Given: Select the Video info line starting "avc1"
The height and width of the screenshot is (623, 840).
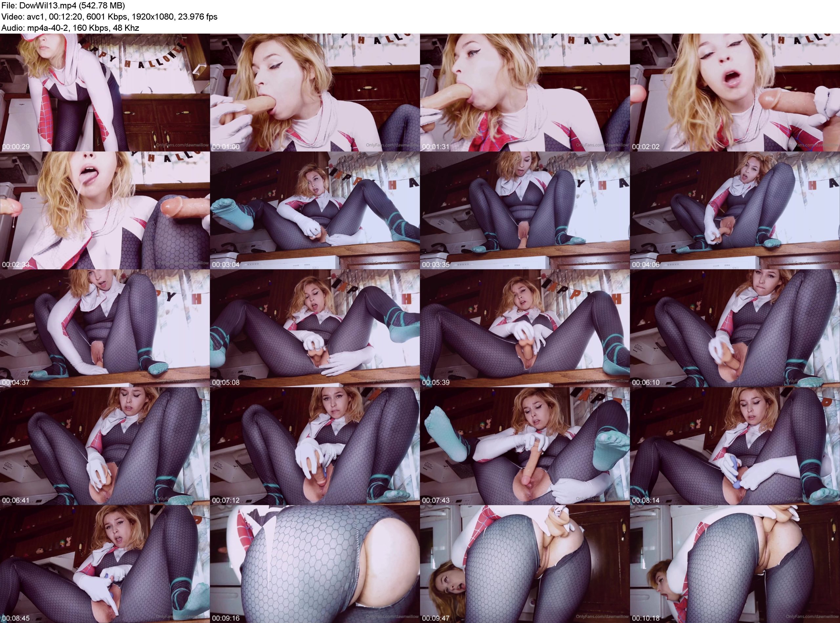Looking at the screenshot, I should point(109,17).
